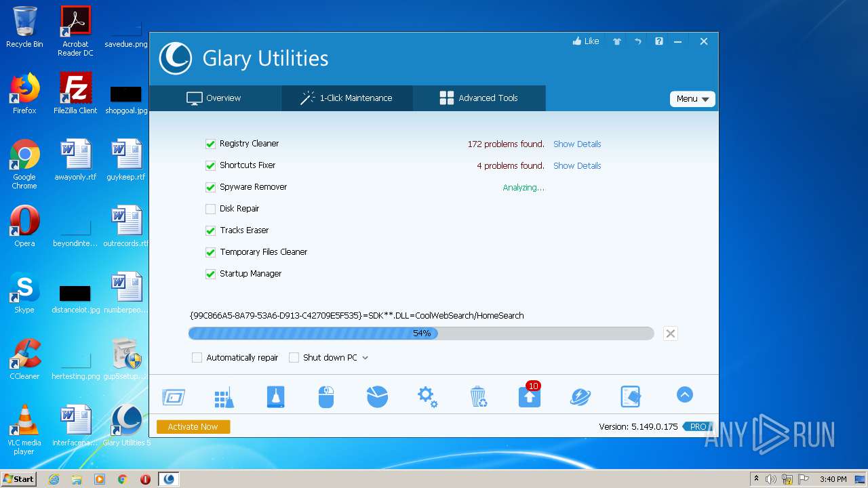
Task: Show Details for Registry Cleaner problems
Action: (577, 144)
